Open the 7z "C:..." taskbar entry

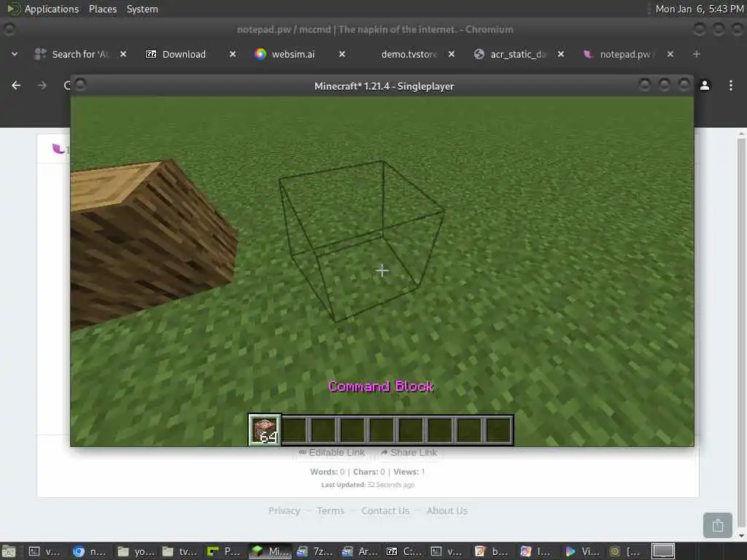pos(403,551)
